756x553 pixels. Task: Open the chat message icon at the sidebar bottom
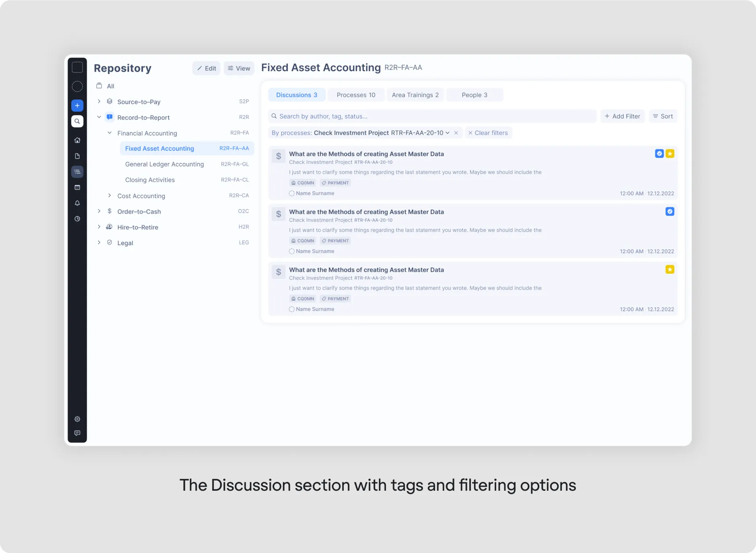(77, 433)
